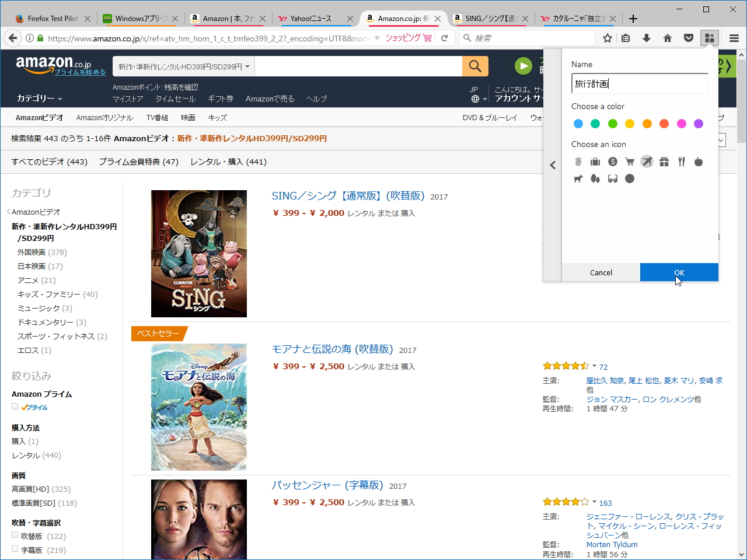This screenshot has width=747, height=560.
Task: Confirm container with OK button
Action: (679, 272)
